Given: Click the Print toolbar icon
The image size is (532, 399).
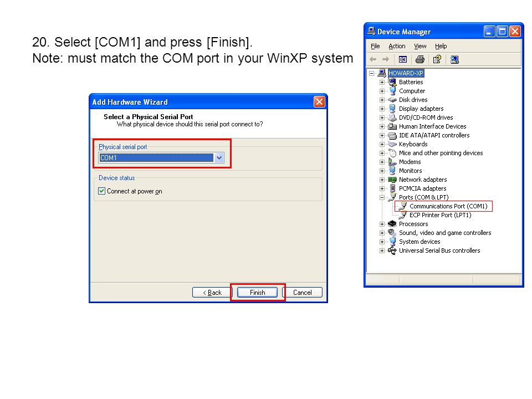Looking at the screenshot, I should pos(420,60).
